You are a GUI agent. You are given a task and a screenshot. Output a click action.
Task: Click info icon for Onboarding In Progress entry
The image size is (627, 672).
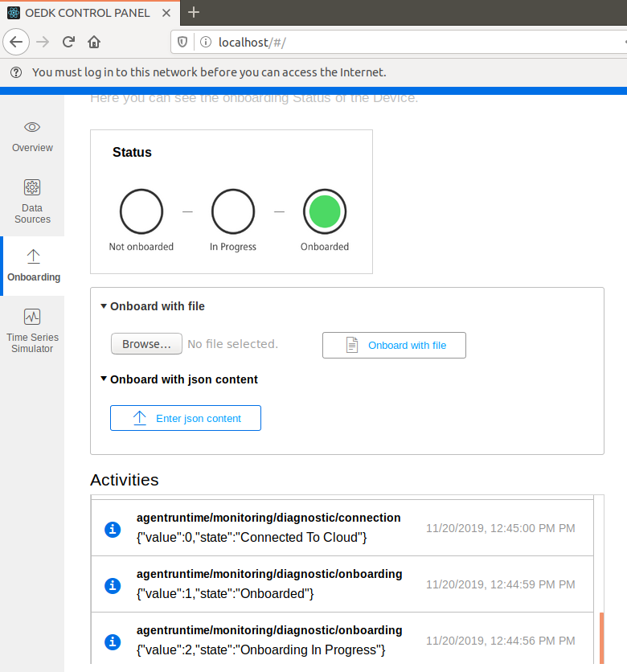(113, 641)
